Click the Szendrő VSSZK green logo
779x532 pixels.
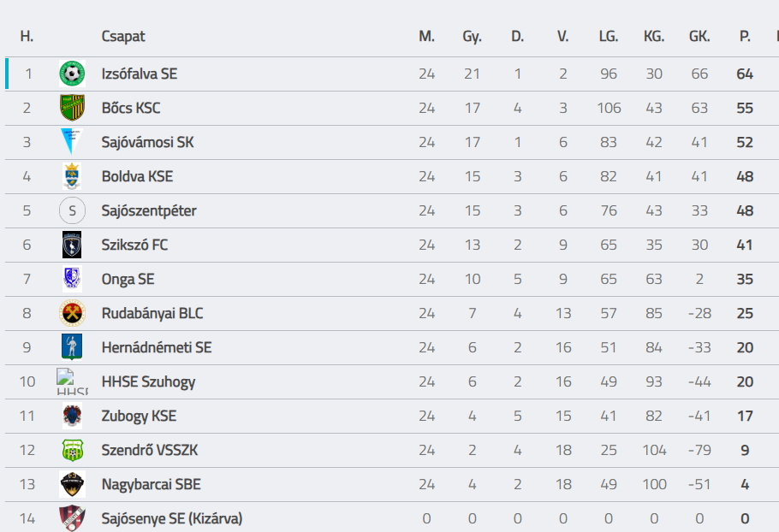click(72, 450)
